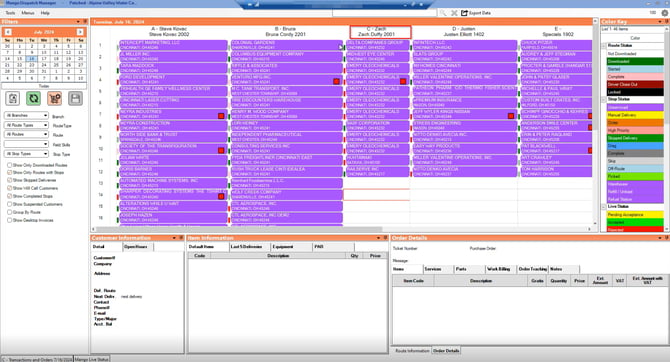Open the All Branches dropdown
Image resolution: width=670 pixels, height=362 pixels.
pos(26,115)
